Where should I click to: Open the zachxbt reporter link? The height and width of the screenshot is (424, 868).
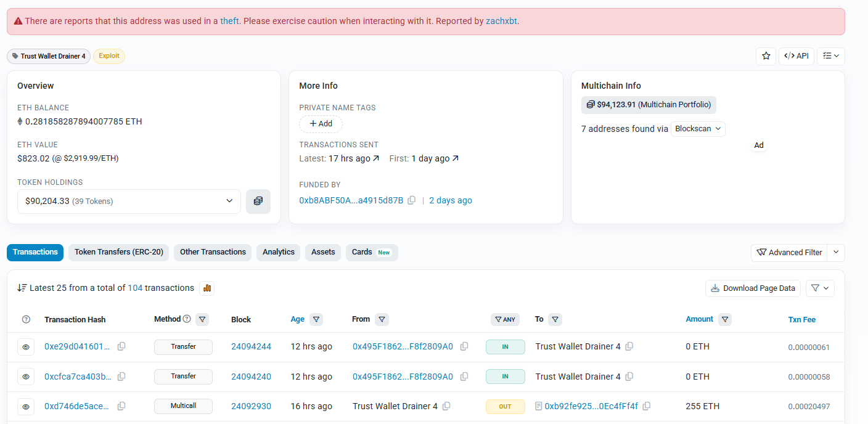(x=501, y=21)
